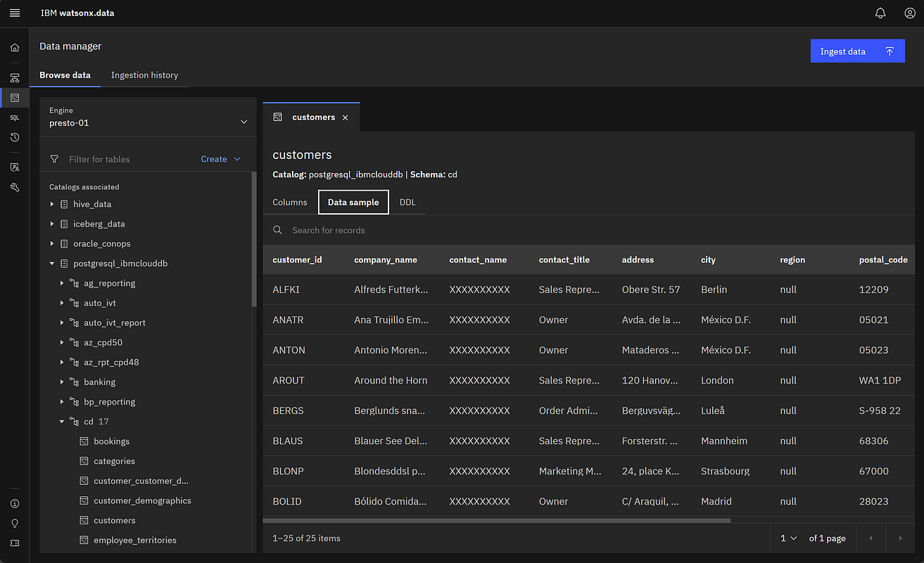Viewport: 924px width, 563px height.
Task: Click the iceberg_data catalog icon
Action: [64, 224]
